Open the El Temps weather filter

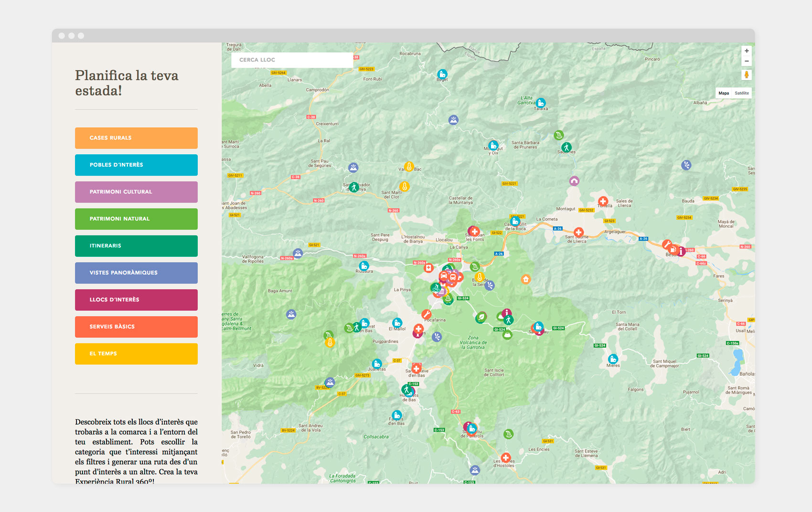[136, 354]
